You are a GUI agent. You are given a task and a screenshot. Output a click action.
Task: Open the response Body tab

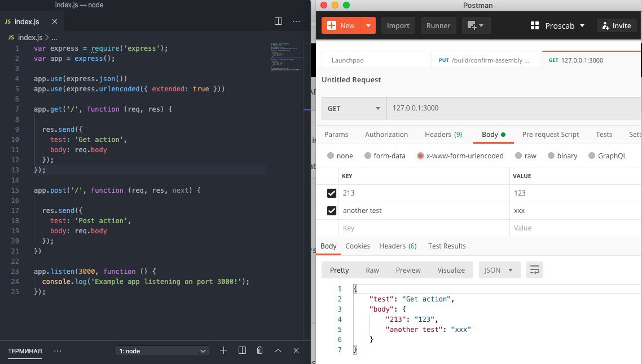click(x=328, y=246)
